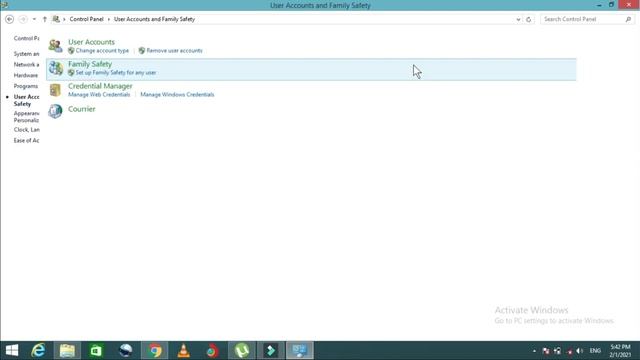
Task: Click the User Accounts heading link
Action: (91, 42)
